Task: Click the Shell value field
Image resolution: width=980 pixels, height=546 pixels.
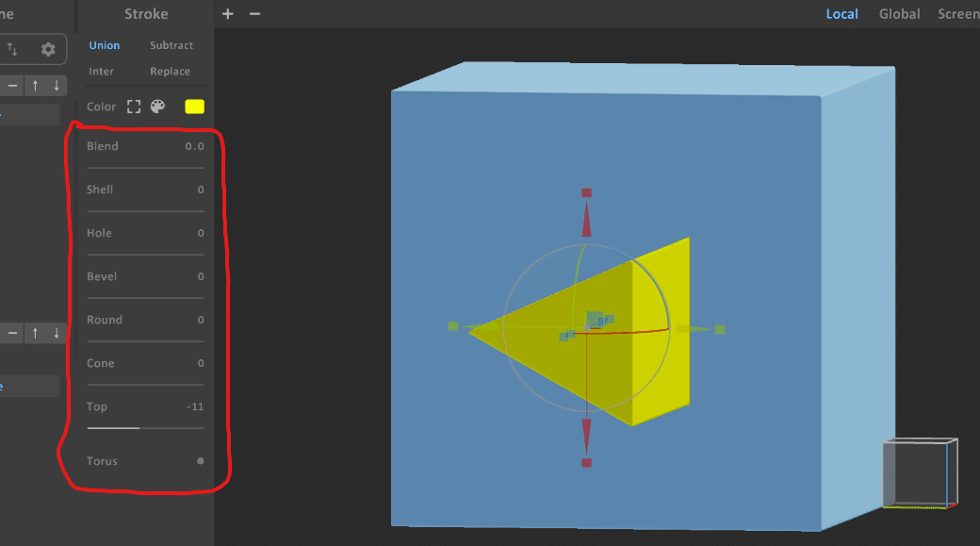Action: [x=201, y=190]
